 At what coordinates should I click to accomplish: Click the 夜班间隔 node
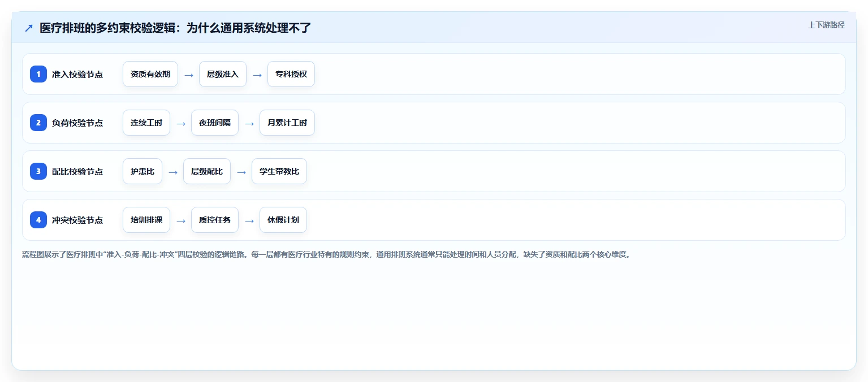click(215, 123)
